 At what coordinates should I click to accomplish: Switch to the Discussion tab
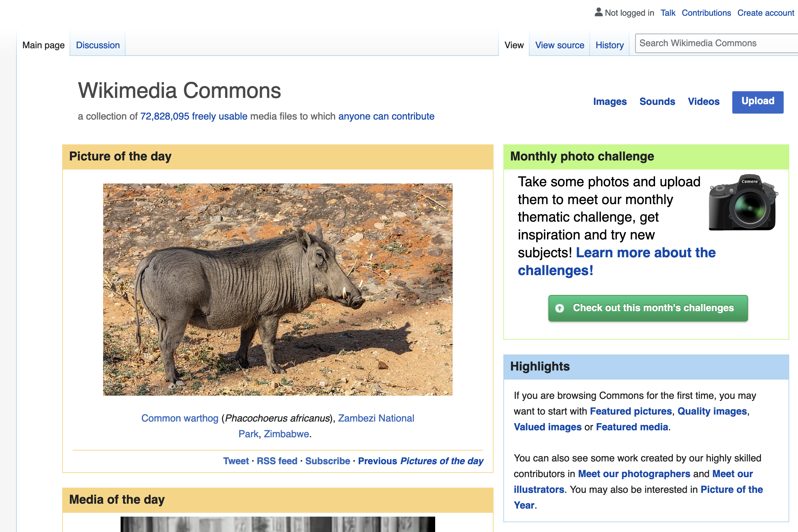click(x=98, y=45)
